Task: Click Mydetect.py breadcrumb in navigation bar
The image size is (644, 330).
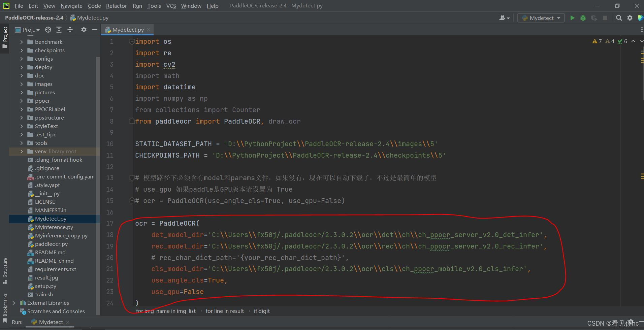Action: tap(90, 18)
